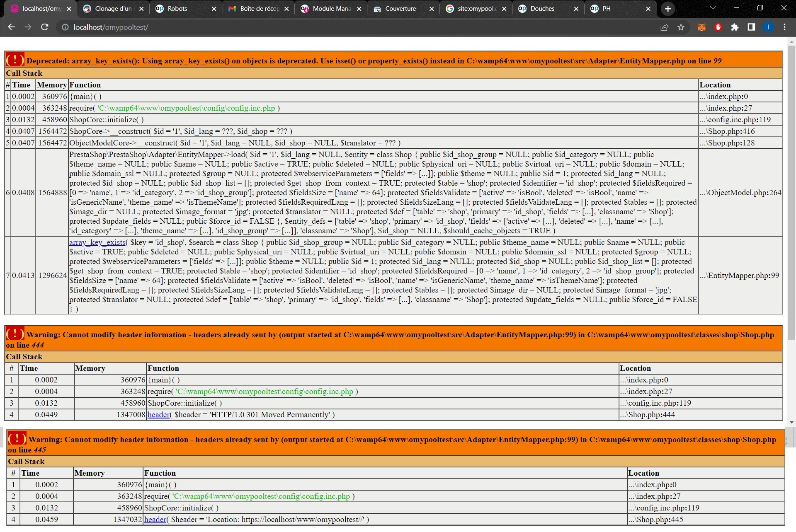Close the Couverture tab

[432, 9]
